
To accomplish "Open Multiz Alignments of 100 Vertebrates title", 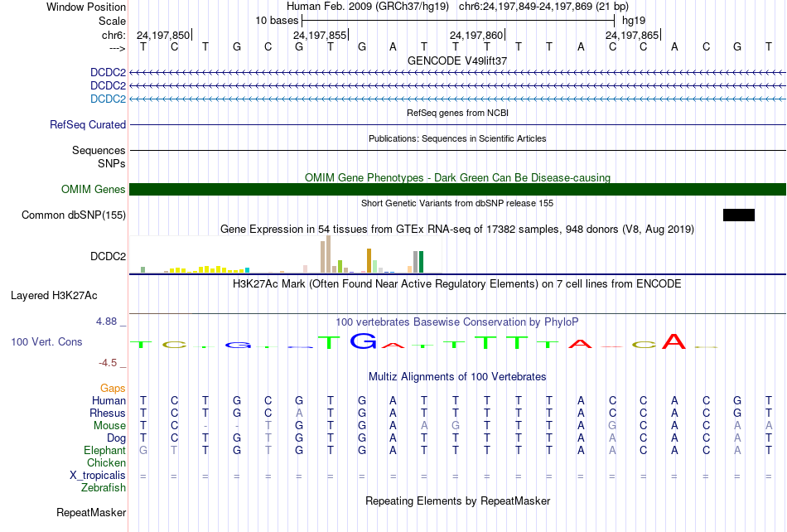I will 457,377.
